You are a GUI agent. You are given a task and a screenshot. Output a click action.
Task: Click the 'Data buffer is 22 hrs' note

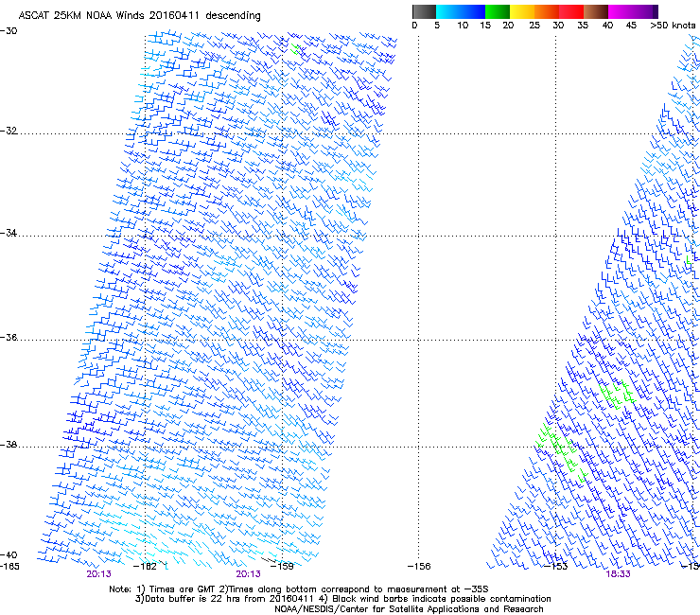(x=342, y=599)
